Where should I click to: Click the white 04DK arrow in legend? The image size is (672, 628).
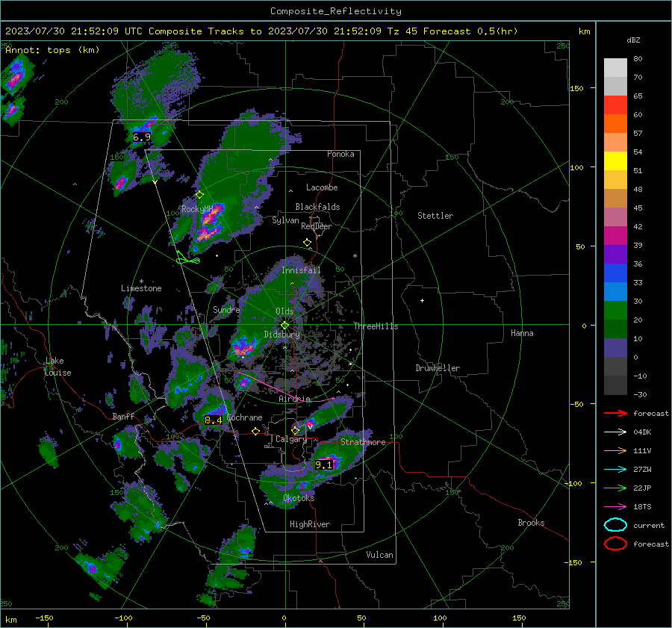615,432
